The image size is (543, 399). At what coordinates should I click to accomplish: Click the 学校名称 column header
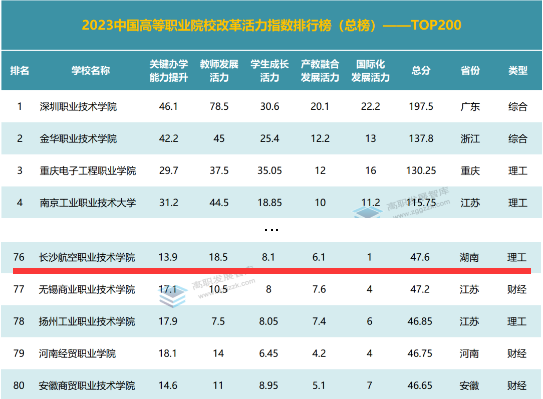tap(91, 71)
